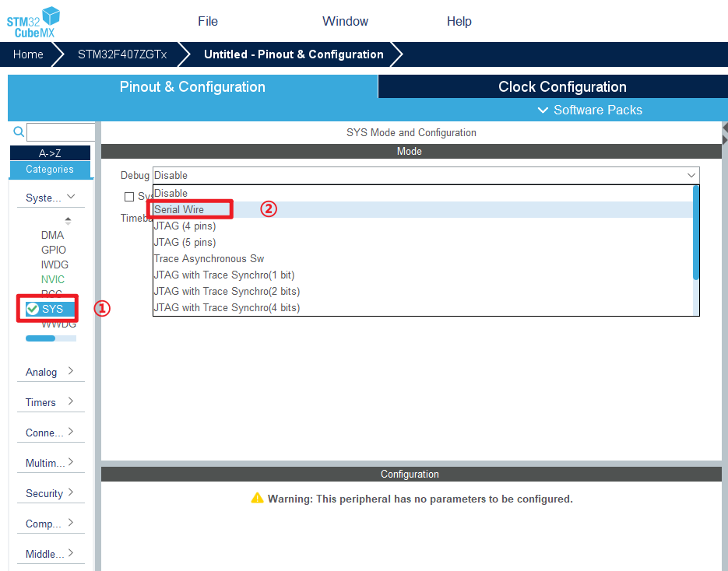Switch to Pinout & Configuration tab
This screenshot has width=728, height=571.
[192, 87]
